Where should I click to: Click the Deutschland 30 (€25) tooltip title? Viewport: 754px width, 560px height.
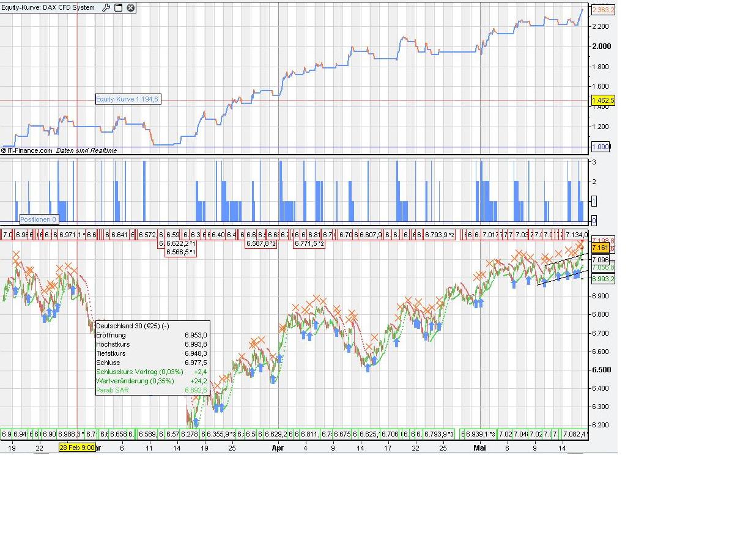(133, 326)
